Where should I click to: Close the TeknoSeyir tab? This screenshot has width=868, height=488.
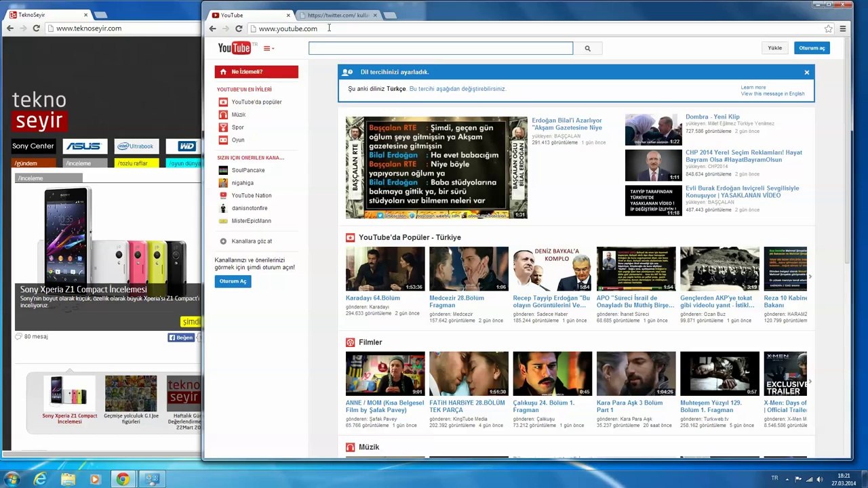[x=85, y=14]
